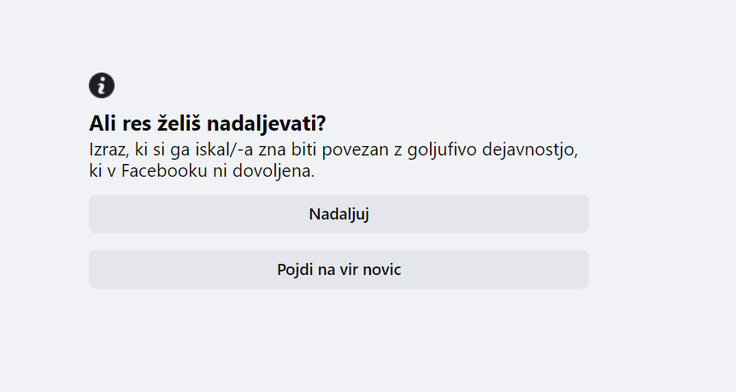Click the Nadaljuj button
736x392 pixels.
(339, 214)
